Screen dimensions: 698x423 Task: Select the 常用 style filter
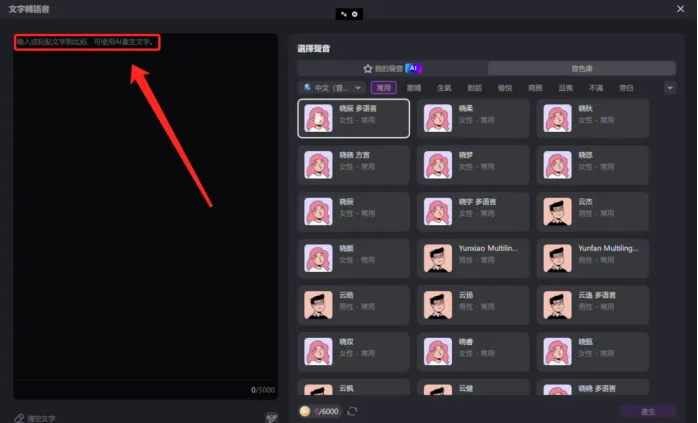pos(383,88)
